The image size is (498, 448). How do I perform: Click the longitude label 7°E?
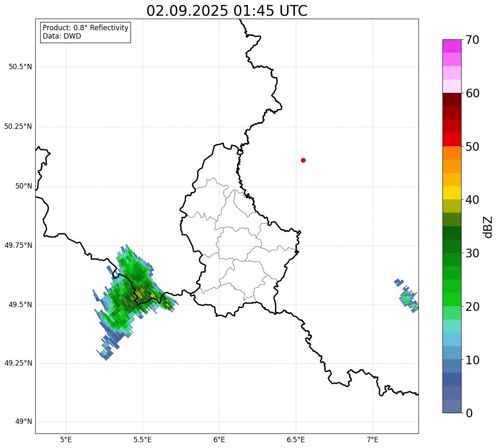[372, 439]
